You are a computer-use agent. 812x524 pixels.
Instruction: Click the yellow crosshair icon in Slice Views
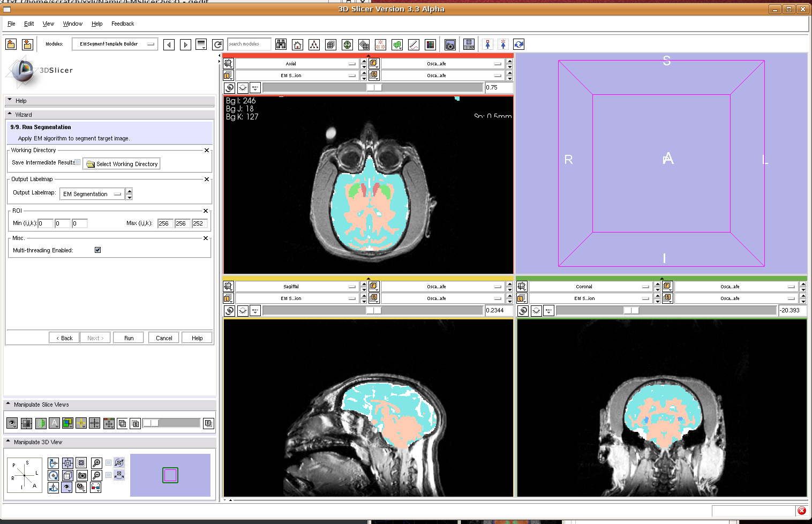[81, 423]
